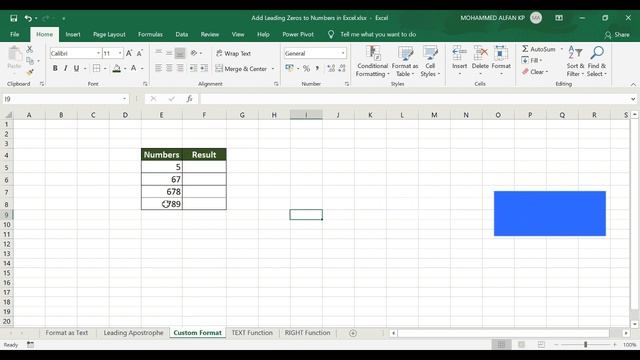Click Insert Function fx icon
Viewport: 640px width, 360px height.
[189, 99]
